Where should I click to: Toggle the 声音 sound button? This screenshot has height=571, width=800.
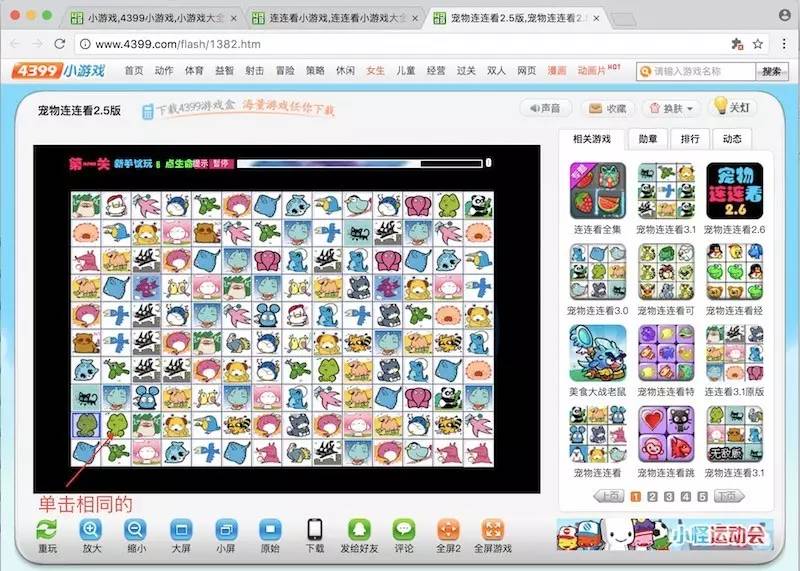(x=544, y=108)
